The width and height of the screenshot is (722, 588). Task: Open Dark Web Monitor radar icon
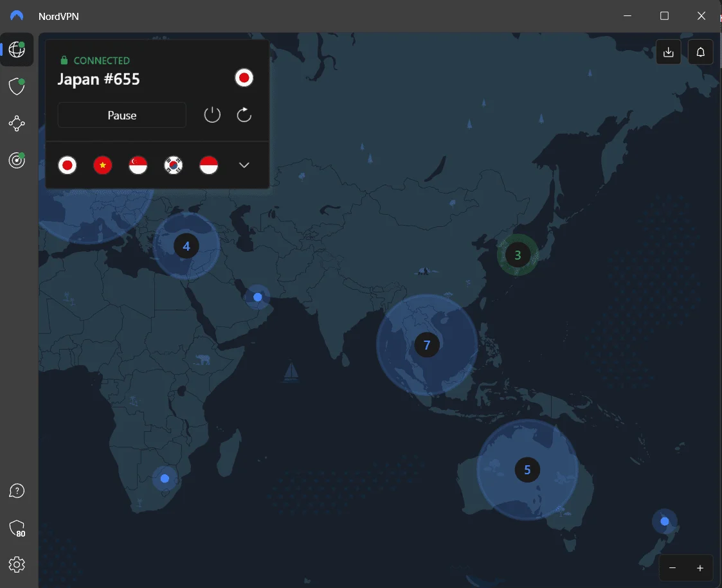(x=17, y=160)
